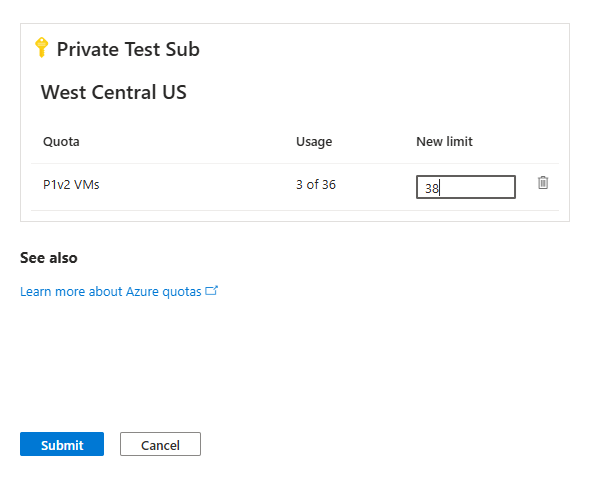The height and width of the screenshot is (477, 594).
Task: Click the Usage column header
Action: pos(314,142)
